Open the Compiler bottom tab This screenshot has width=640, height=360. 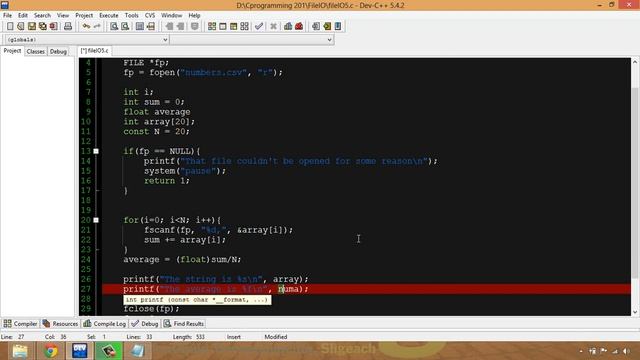pos(20,324)
